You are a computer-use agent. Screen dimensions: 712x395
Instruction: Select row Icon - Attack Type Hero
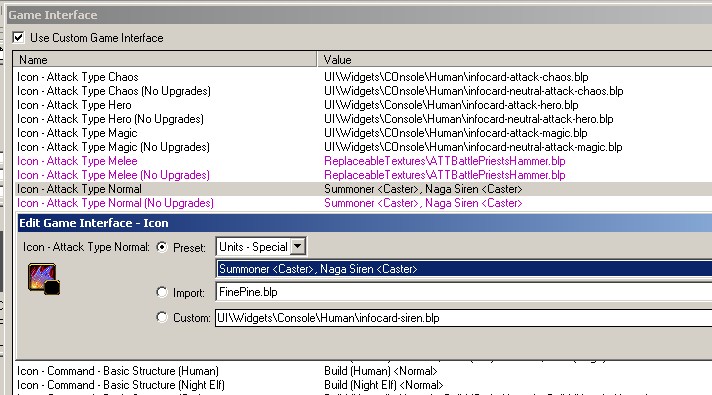point(74,105)
